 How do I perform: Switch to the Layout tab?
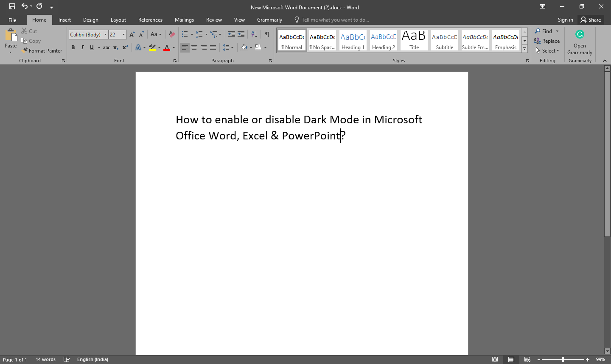coord(118,20)
